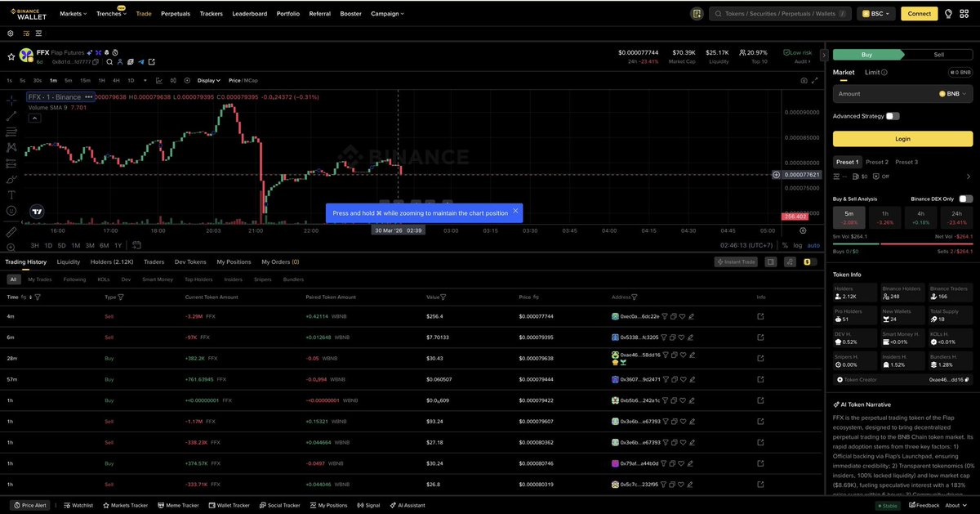Open the Telegram link for FFX

click(140, 62)
